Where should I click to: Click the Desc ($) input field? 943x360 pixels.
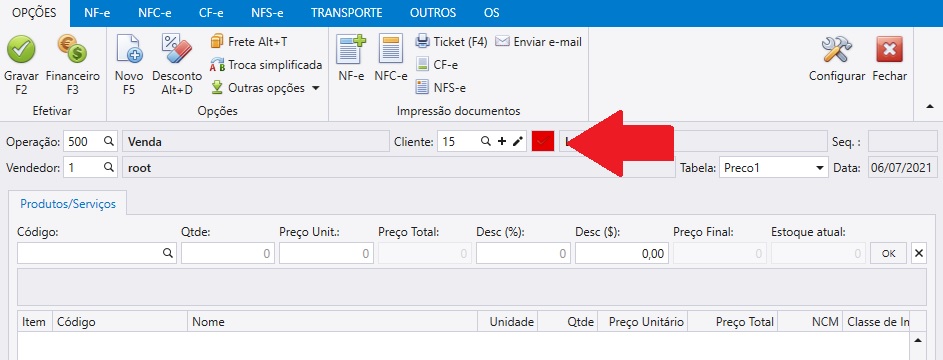tap(622, 254)
